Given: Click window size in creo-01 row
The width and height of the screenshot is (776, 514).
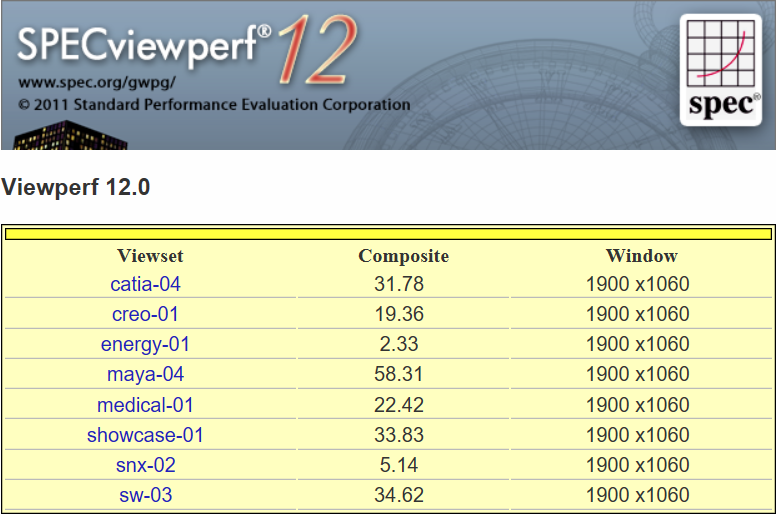Looking at the screenshot, I should 638,314.
